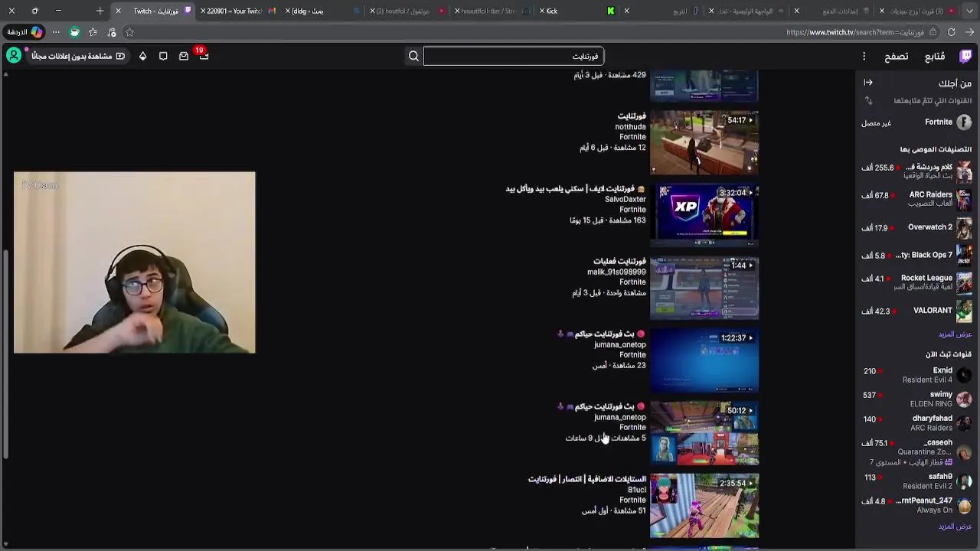Click the ad-free viewing مشاهدة بدون إعلانات button

(x=77, y=56)
